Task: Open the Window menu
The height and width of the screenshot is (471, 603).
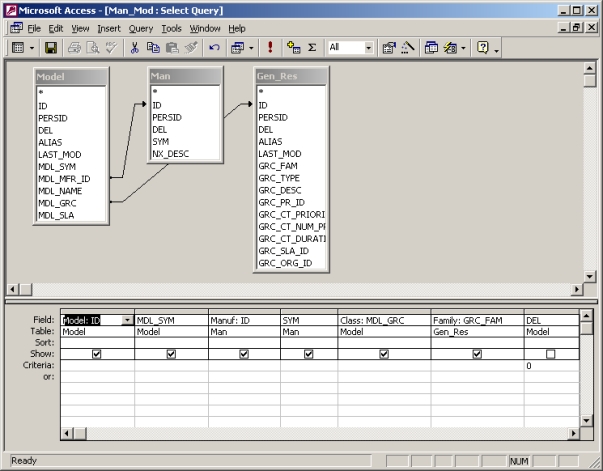Action: (205, 28)
